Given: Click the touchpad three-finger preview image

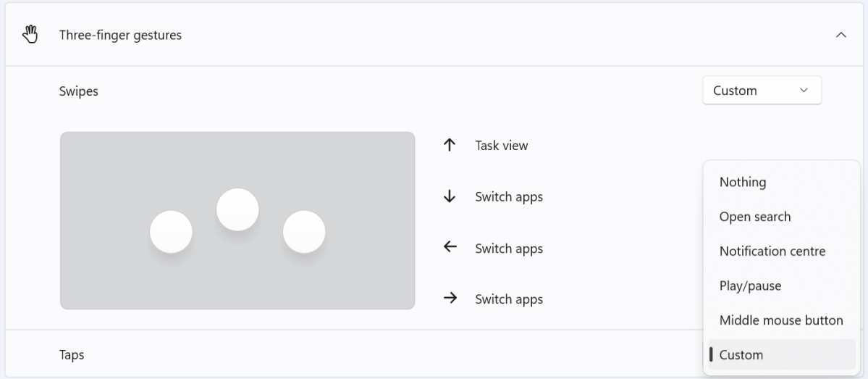Looking at the screenshot, I should [x=237, y=220].
